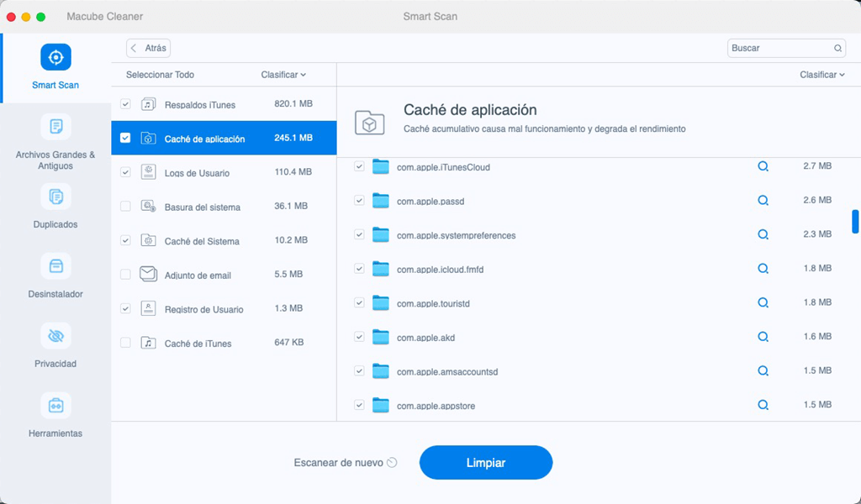Click the com.apple.amsaccountsd file name

pos(447,372)
